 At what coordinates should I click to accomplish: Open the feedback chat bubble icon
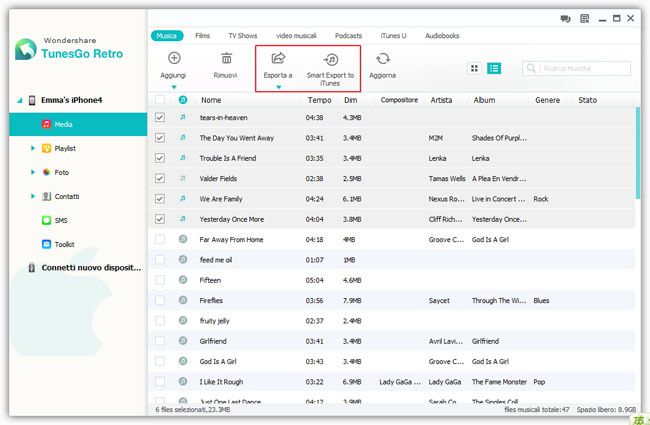coord(565,19)
